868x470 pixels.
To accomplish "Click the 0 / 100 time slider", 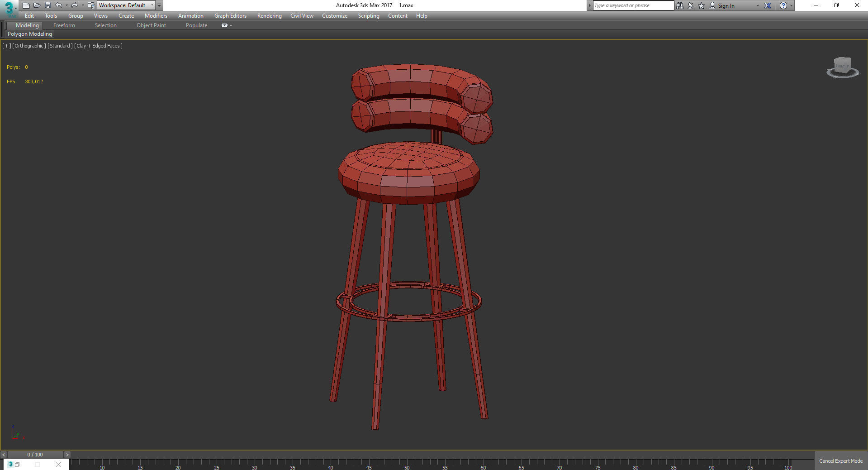I will (x=35, y=455).
